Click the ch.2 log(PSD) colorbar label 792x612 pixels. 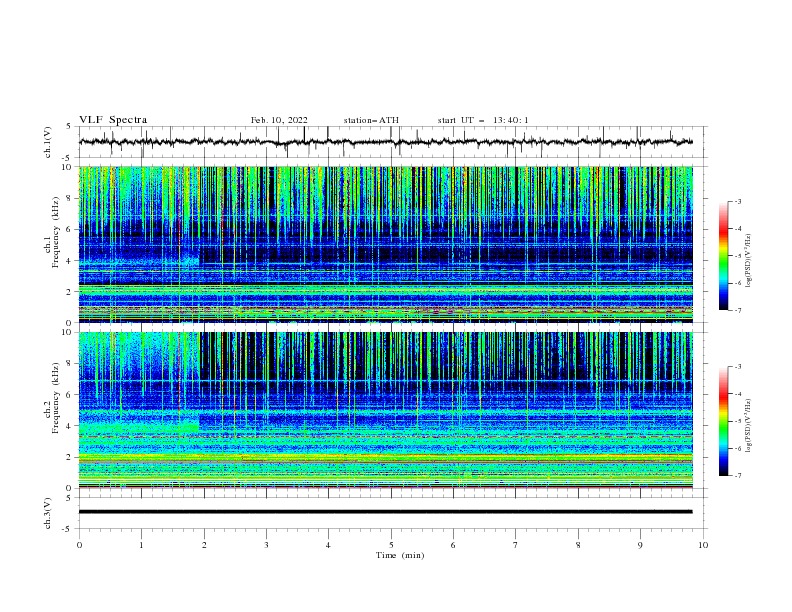[x=749, y=425]
